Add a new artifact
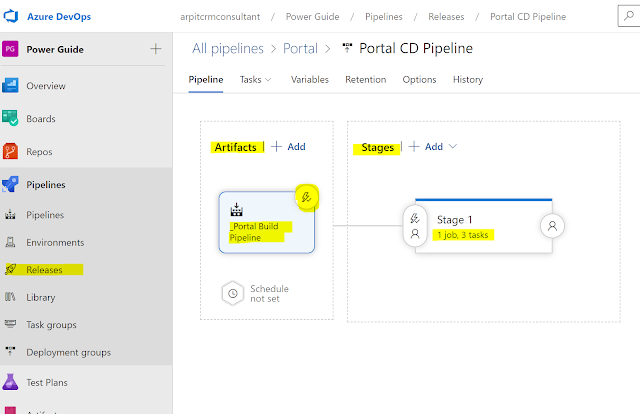The image size is (640, 414). tap(288, 147)
